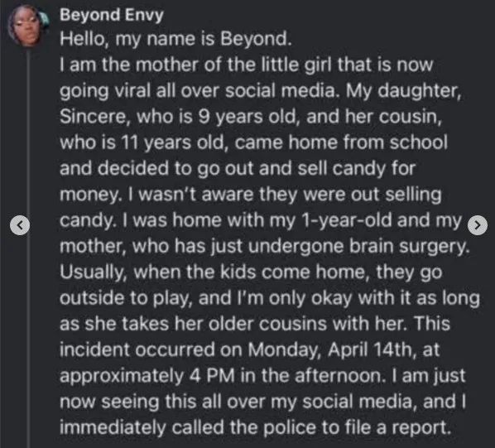Click the greeting line 'Hello, my name is Beyond.'
The image size is (495, 448).
click(x=175, y=39)
